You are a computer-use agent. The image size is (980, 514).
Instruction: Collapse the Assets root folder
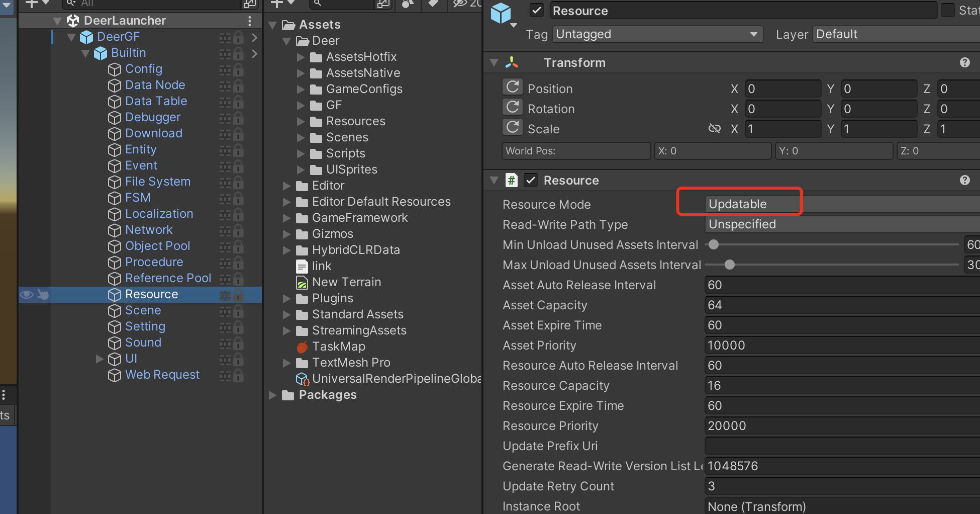point(273,25)
